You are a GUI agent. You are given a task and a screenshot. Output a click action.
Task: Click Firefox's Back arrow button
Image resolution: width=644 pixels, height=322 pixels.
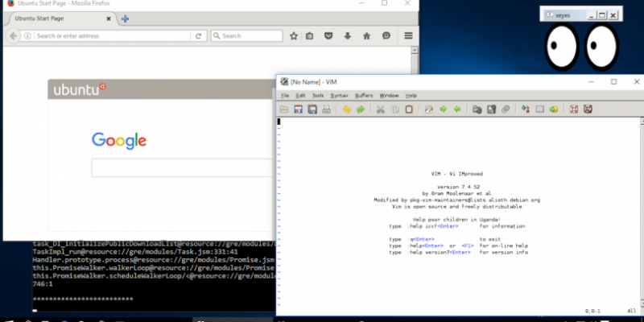click(x=13, y=36)
